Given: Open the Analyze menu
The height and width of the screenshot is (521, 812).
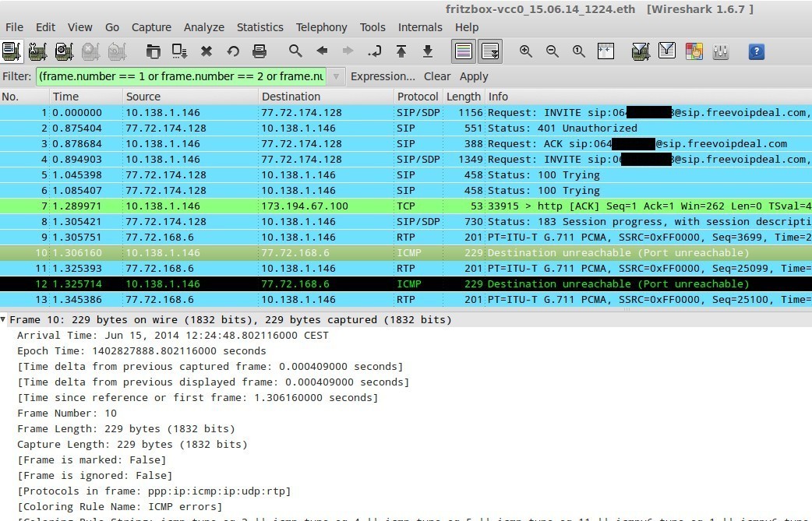Looking at the screenshot, I should 204,27.
